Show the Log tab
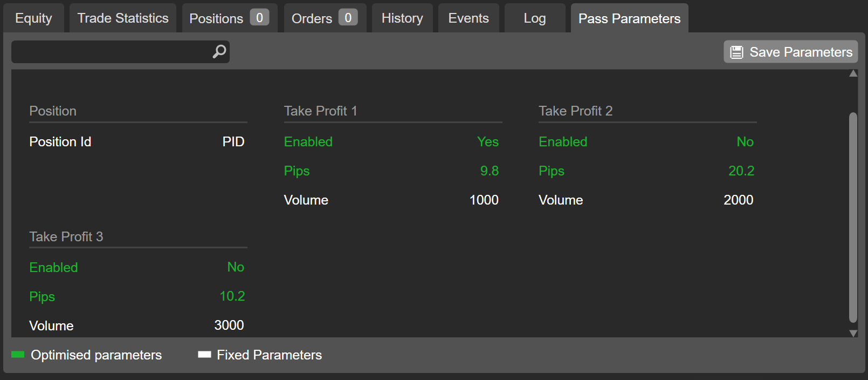This screenshot has height=380, width=868. point(535,18)
